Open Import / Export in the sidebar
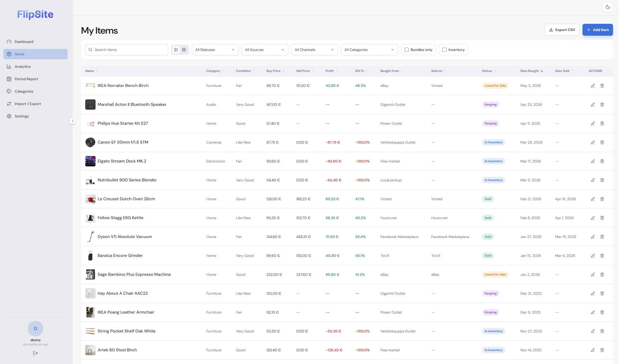The image size is (619, 364). (35, 104)
